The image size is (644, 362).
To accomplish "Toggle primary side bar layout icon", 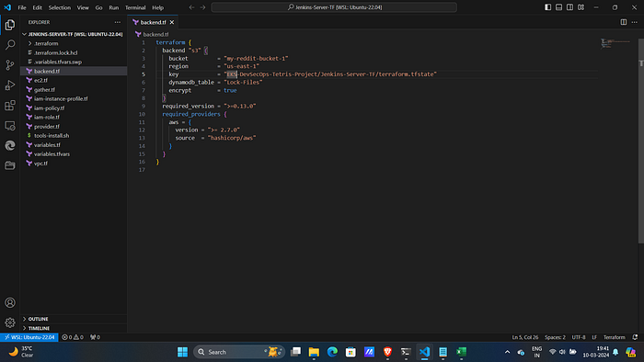I will pos(548,7).
